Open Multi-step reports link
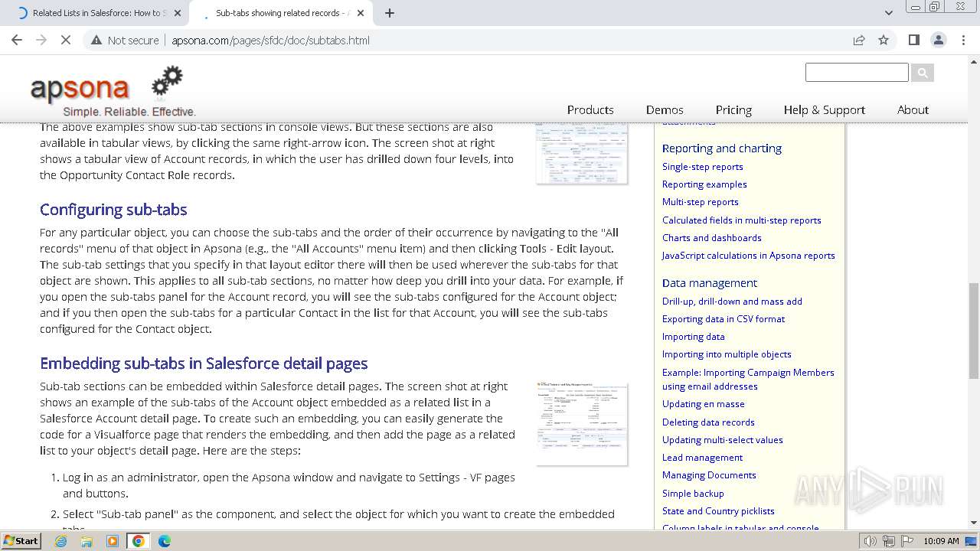Viewport: 980px width, 551px height. point(700,201)
